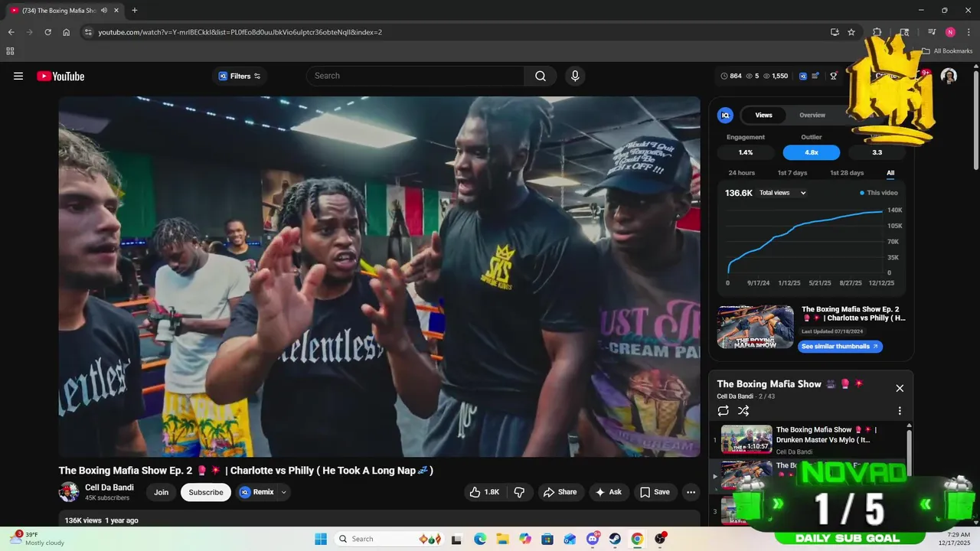Viewport: 980px width, 551px height.
Task: Click the Subscribe button
Action: (x=206, y=492)
